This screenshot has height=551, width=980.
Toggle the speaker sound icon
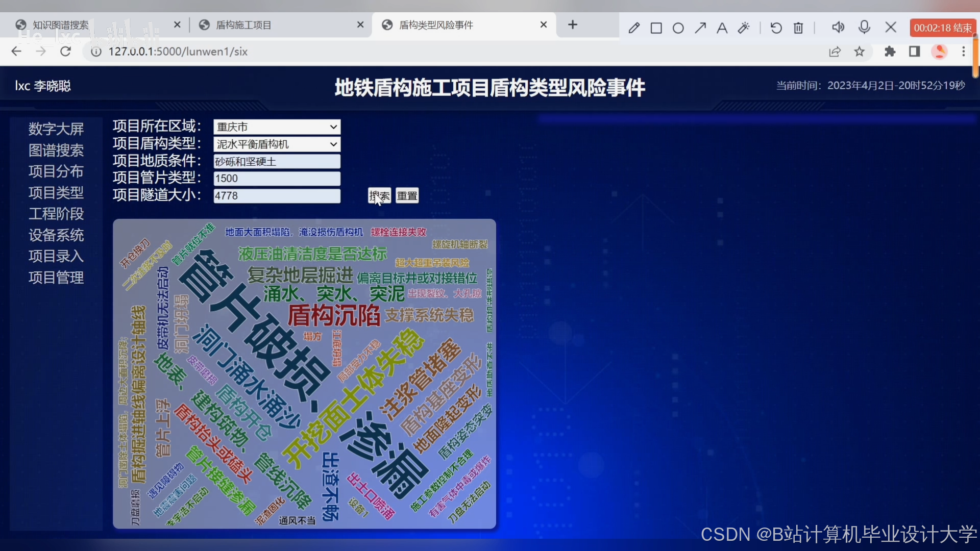tap(838, 28)
